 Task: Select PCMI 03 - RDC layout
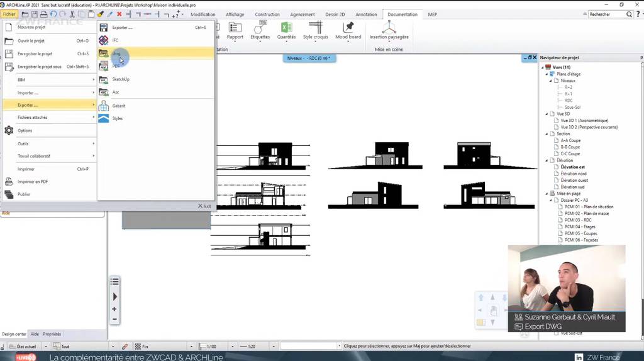[x=578, y=220]
